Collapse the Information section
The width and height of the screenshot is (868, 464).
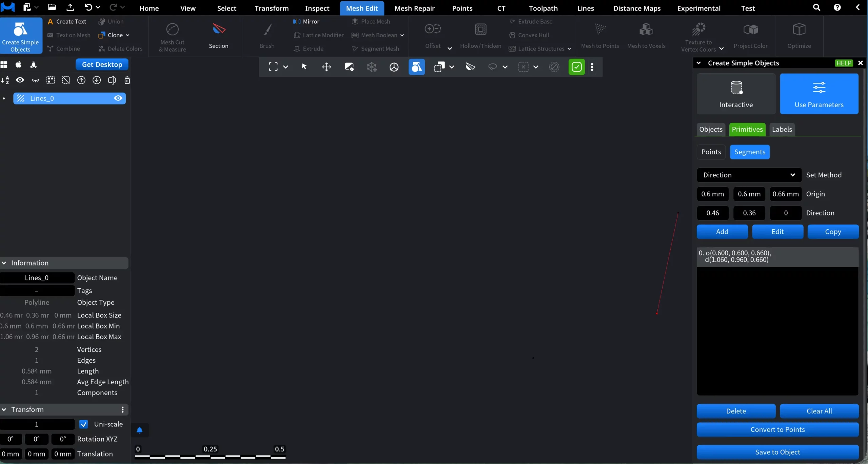[4, 263]
